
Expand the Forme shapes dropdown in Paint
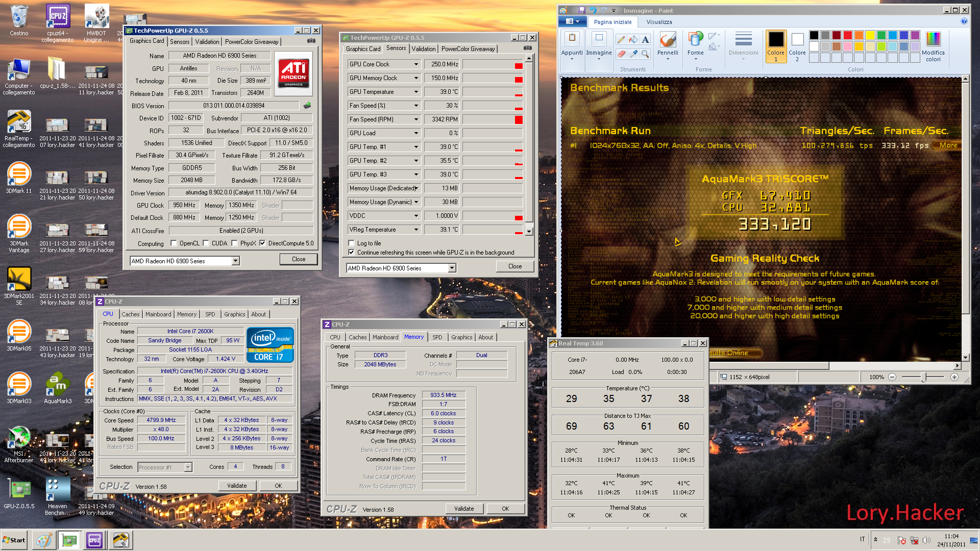[695, 59]
